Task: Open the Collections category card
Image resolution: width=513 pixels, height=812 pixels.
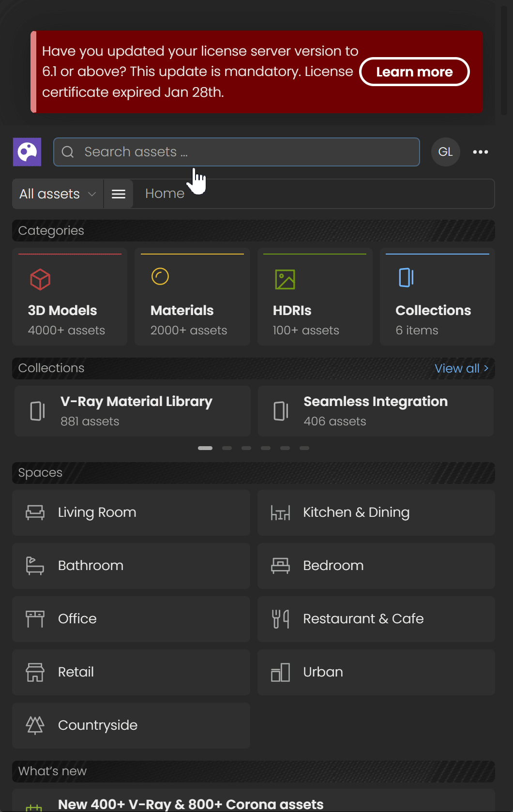Action: pos(438,297)
